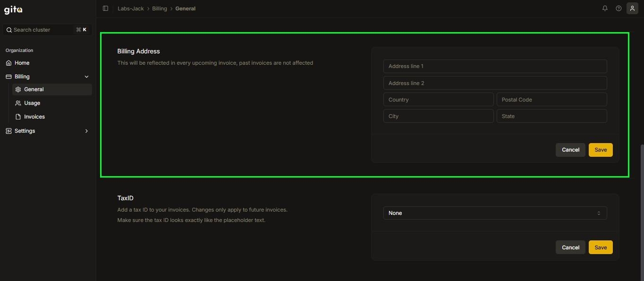Collapse the Billing section chevron

pyautogui.click(x=86, y=77)
